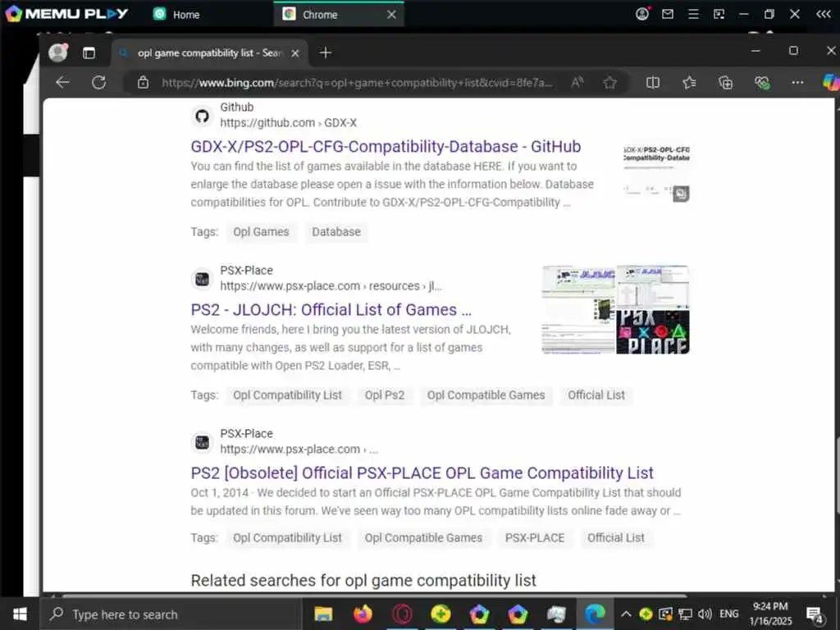Click the PSX Place logo thumbnail
The width and height of the screenshot is (840, 630).
[652, 332]
